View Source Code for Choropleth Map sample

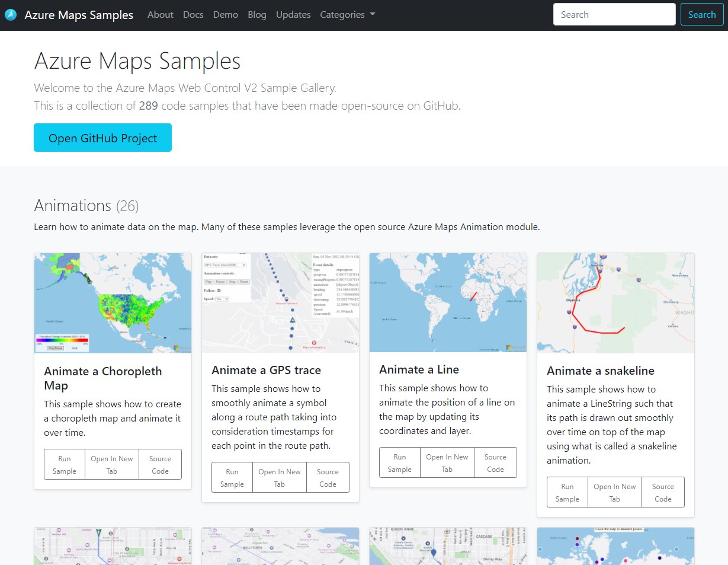pos(160,465)
